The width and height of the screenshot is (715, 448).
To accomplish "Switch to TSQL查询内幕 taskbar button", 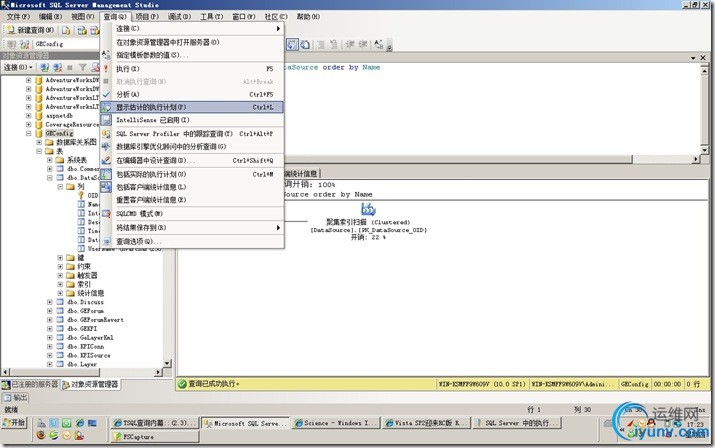I will tap(155, 423).
